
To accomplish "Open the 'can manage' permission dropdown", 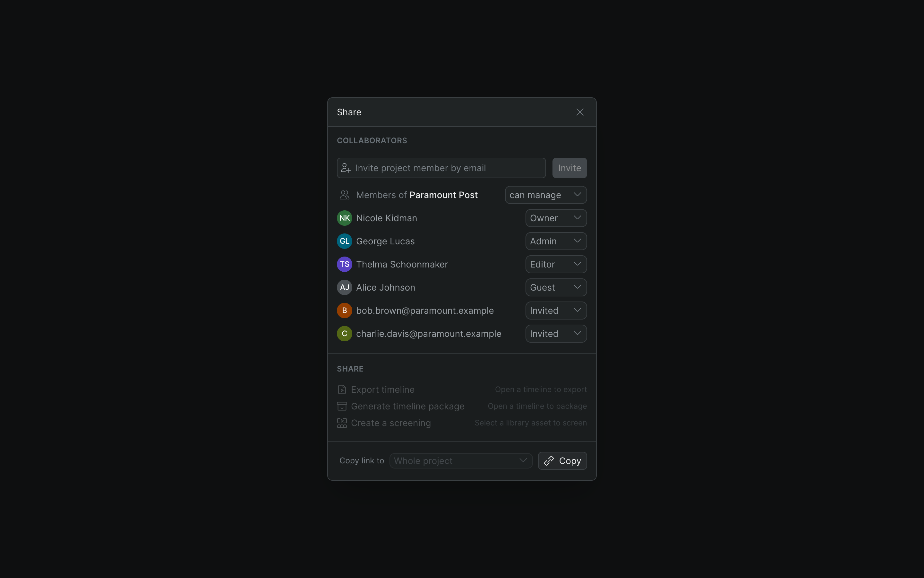I will tap(546, 195).
